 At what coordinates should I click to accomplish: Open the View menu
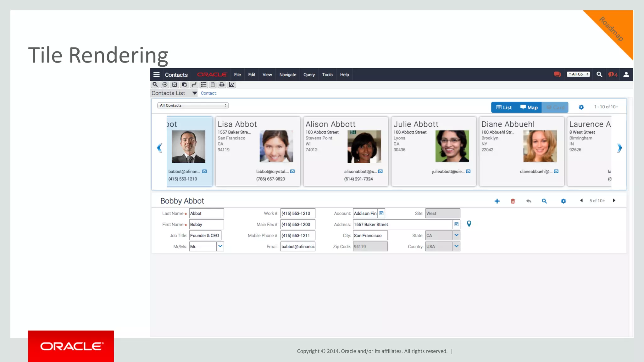(x=267, y=75)
